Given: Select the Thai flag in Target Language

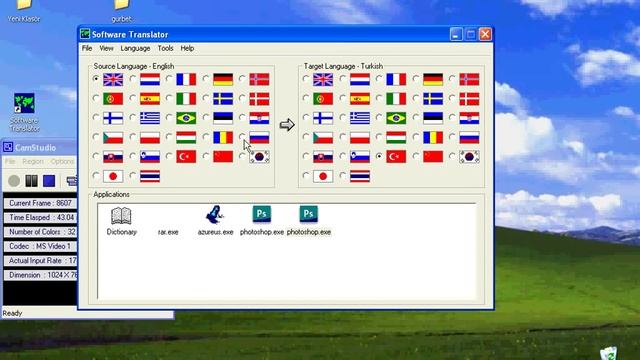Looking at the screenshot, I should click(360, 176).
